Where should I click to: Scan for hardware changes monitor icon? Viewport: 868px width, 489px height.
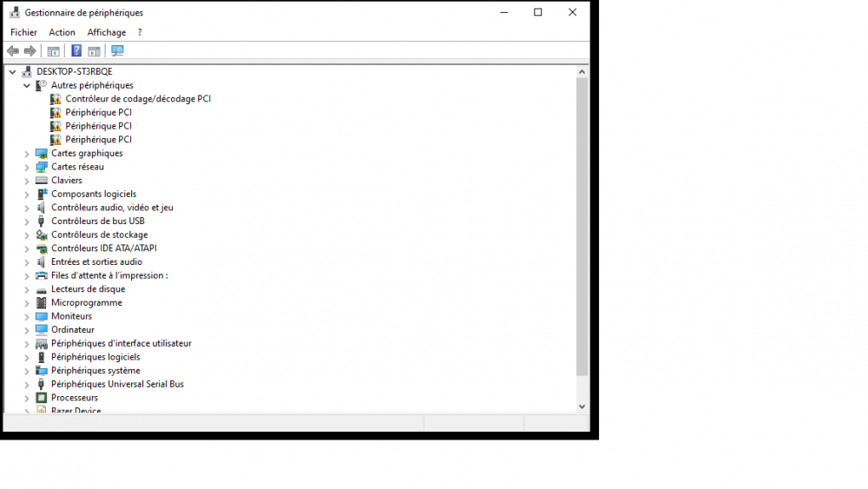coord(117,51)
